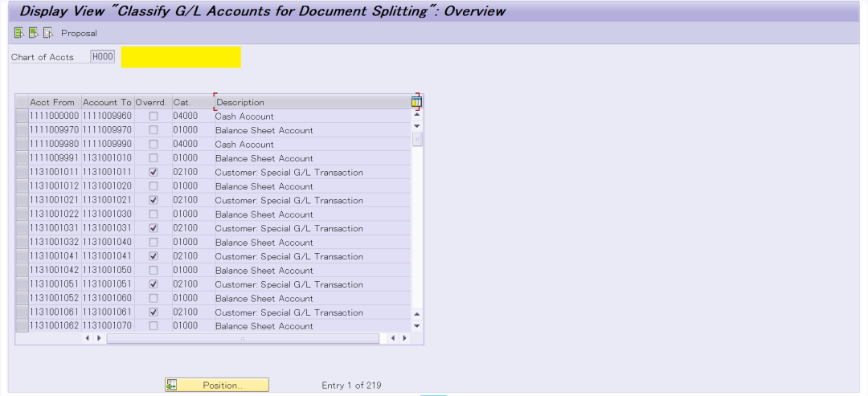
Task: Toggle Overrd. checkbox for account 1111000000
Action: 154,116
